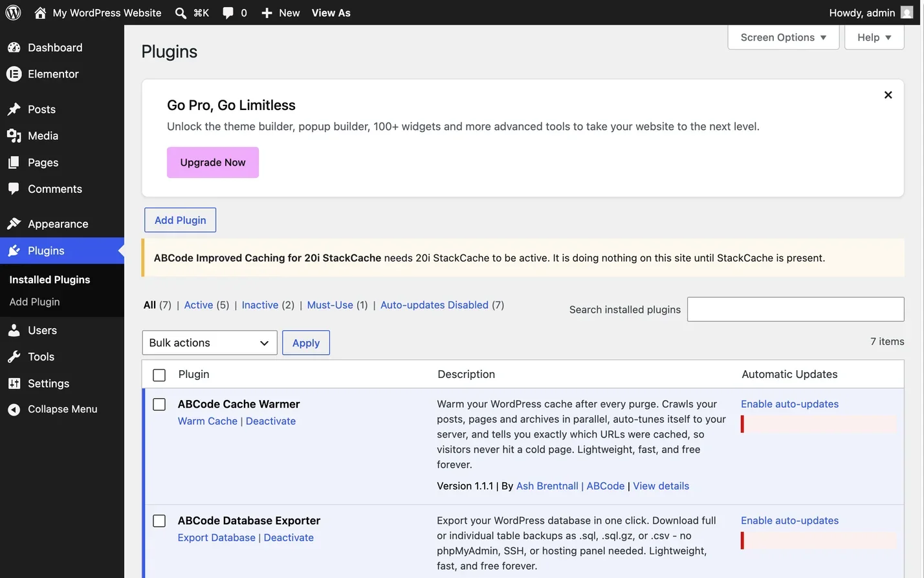The image size is (924, 578).
Task: Focus the Search installed plugins field
Action: point(795,309)
